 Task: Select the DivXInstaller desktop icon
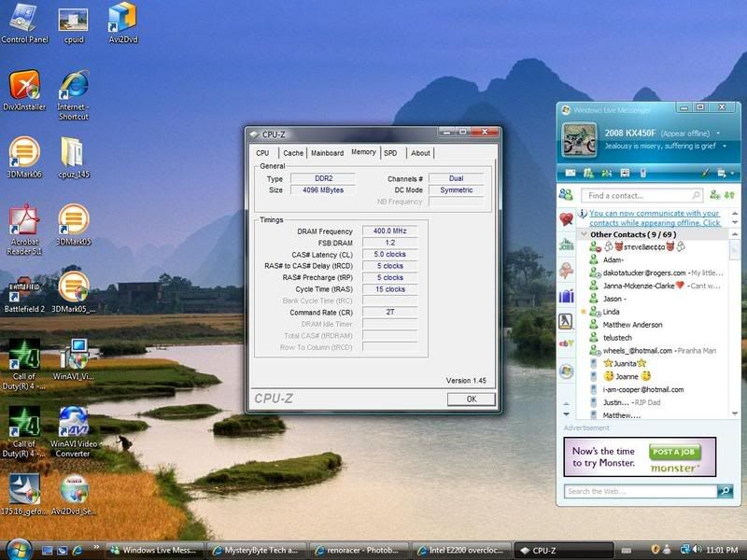coord(24,91)
